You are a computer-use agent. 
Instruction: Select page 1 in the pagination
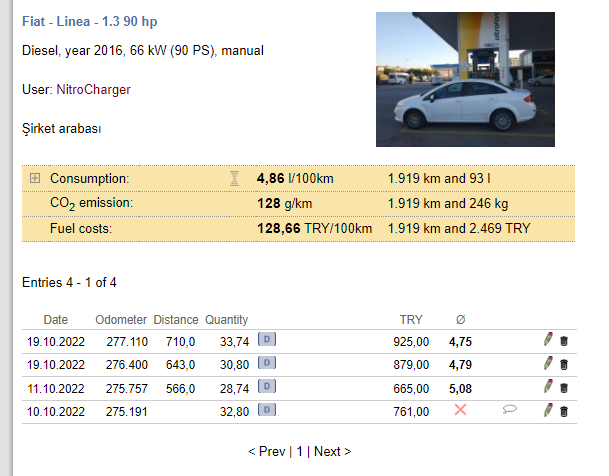click(x=299, y=452)
